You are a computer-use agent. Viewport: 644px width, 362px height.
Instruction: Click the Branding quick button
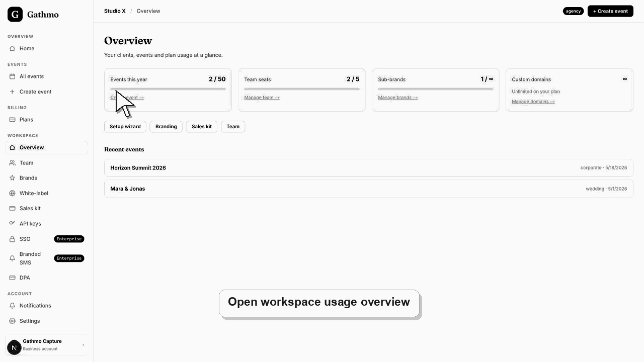[166, 127]
